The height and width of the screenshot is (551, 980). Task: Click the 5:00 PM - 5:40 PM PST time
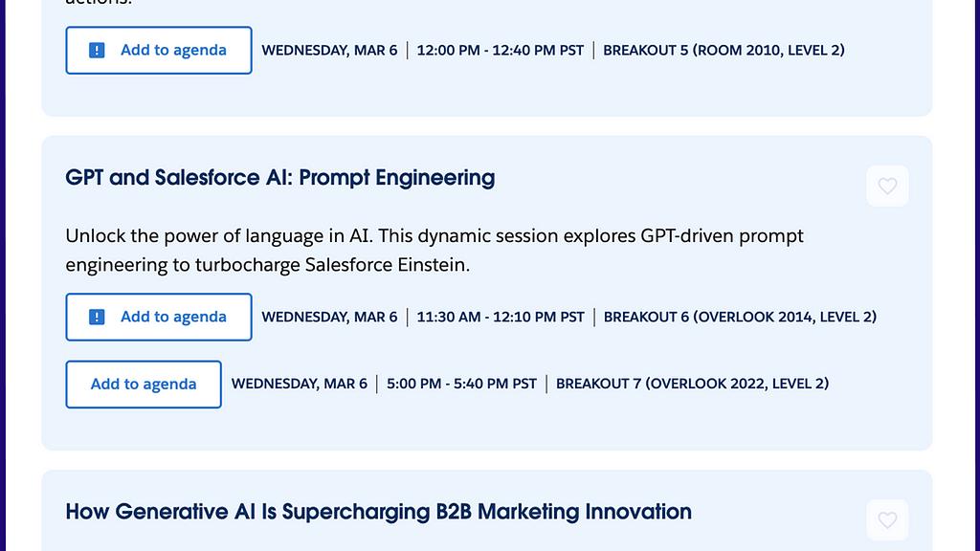461,385
